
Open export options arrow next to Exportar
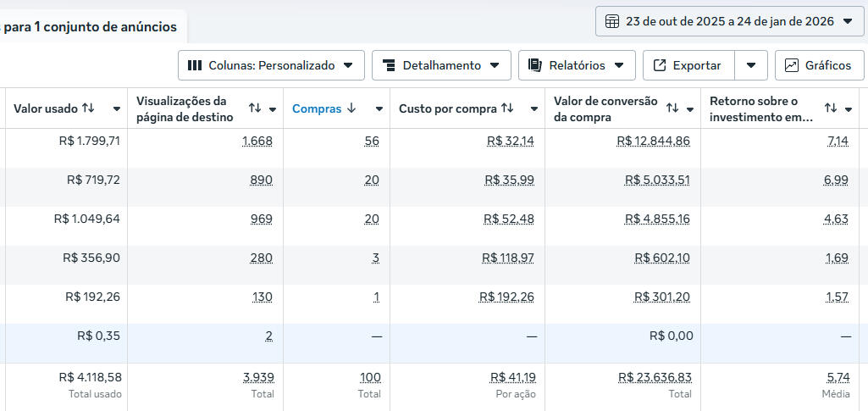(751, 65)
